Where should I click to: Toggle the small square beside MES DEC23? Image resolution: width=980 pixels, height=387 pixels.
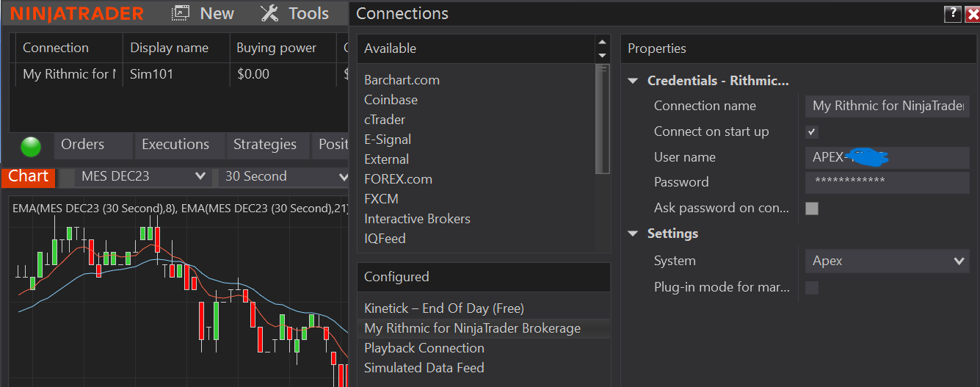pos(67,177)
